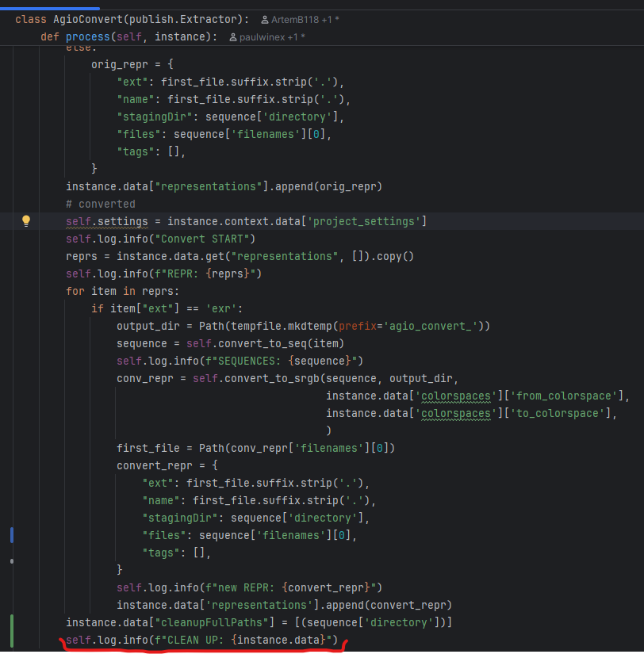644x654 pixels.
Task: Click "files" key in convert_repr dict
Action: pos(164,536)
